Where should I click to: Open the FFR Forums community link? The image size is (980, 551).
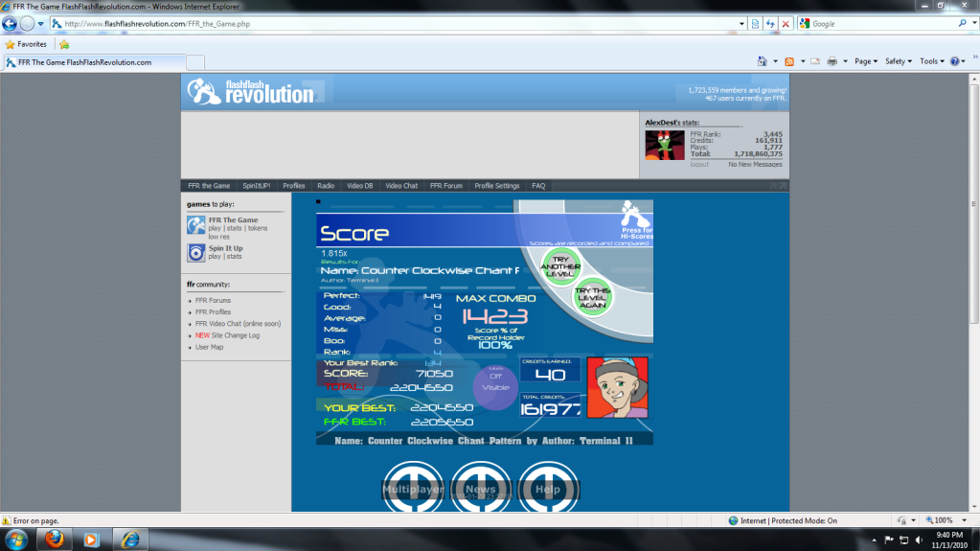click(213, 301)
